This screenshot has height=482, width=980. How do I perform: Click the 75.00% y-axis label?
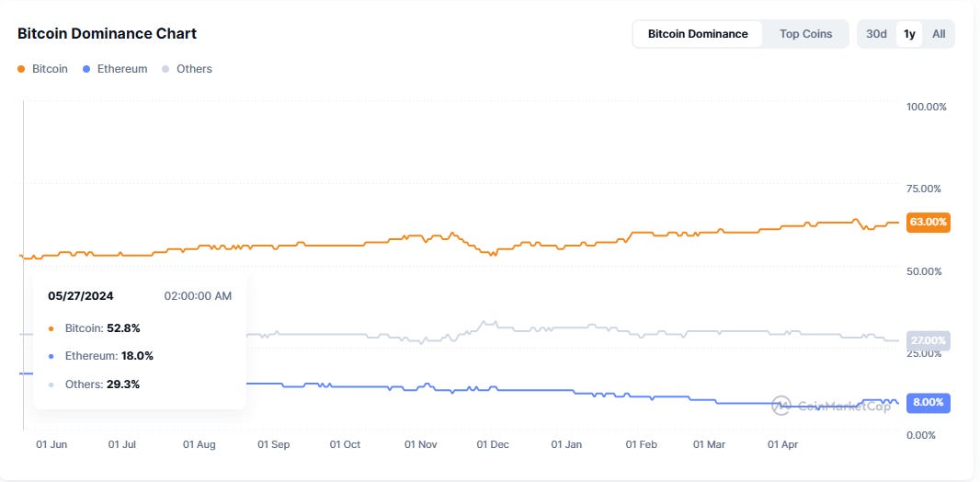tap(924, 189)
